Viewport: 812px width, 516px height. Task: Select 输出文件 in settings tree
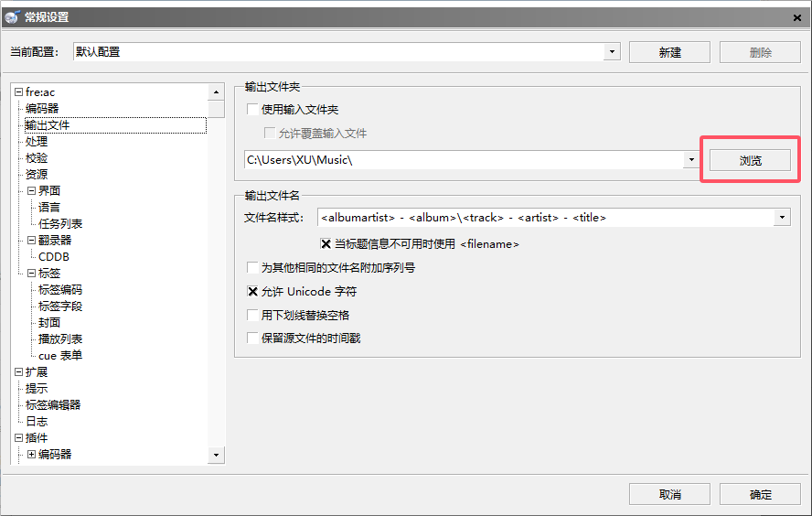(48, 124)
